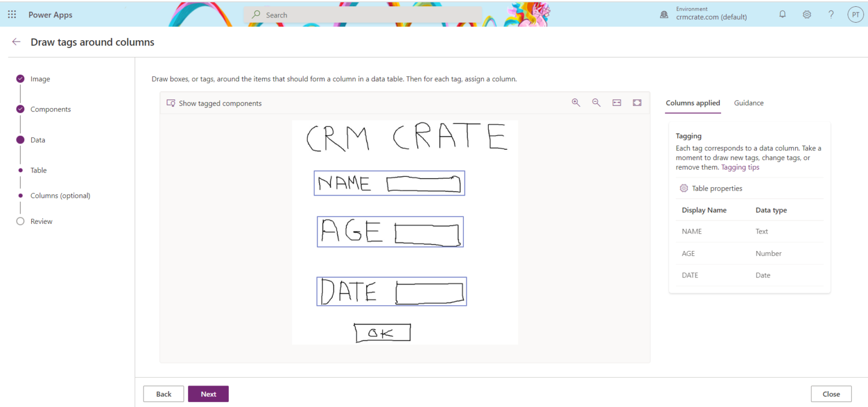This screenshot has width=868, height=407.
Task: Change the NAME column data type Text
Action: click(762, 231)
